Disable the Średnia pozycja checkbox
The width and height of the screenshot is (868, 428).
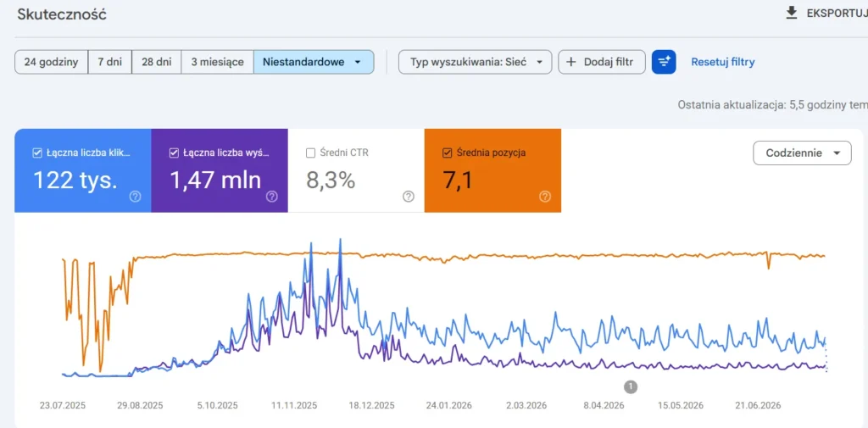(x=448, y=153)
